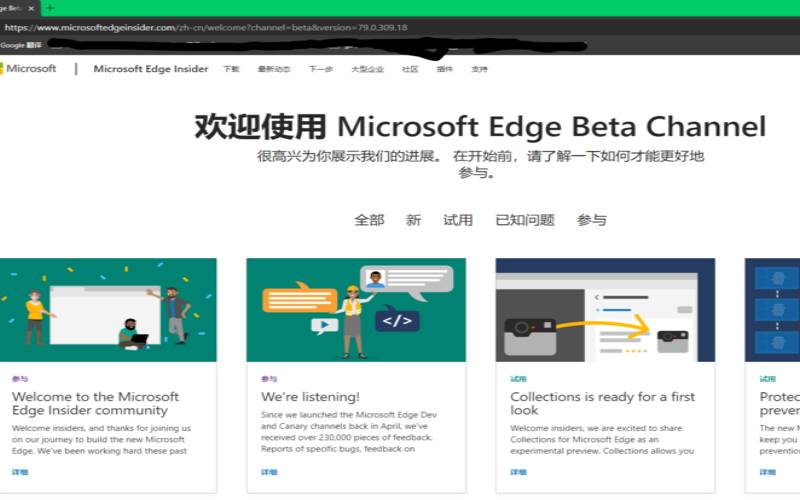Select the 新 filter tab
This screenshot has height=500, width=800.
(413, 220)
